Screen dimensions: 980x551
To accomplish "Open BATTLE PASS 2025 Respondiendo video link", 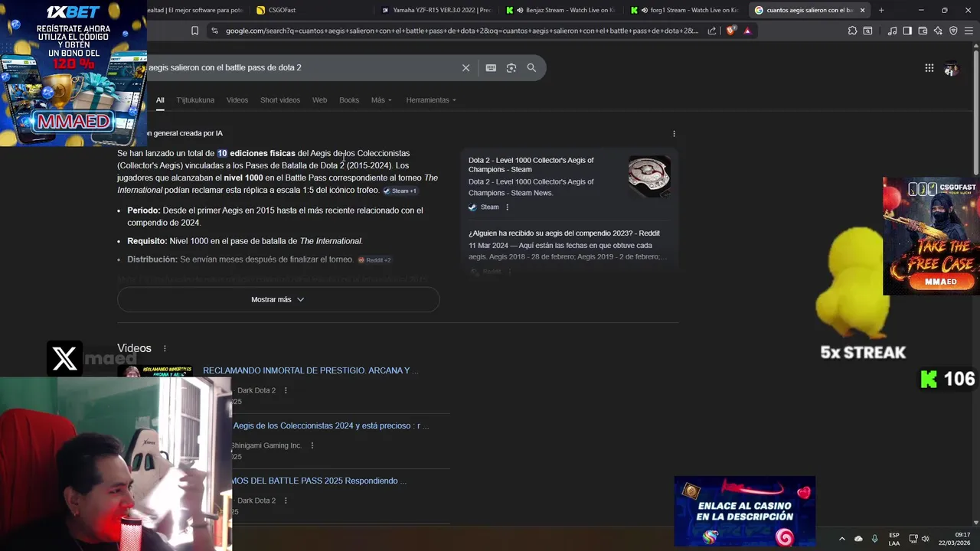I will click(319, 481).
